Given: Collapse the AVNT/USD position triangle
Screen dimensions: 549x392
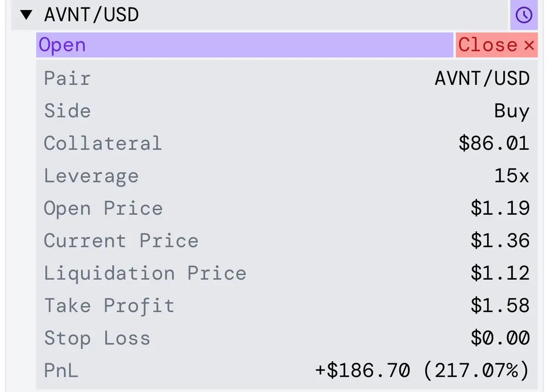Looking at the screenshot, I should pyautogui.click(x=26, y=15).
